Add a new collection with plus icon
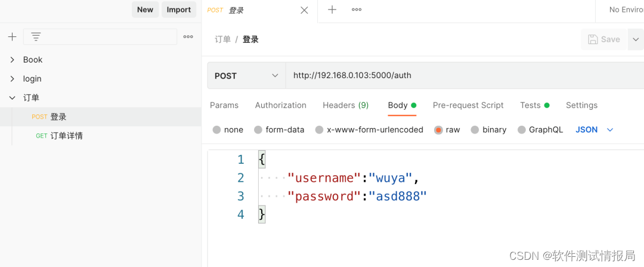Viewport: 644px width, 267px height. pyautogui.click(x=13, y=37)
